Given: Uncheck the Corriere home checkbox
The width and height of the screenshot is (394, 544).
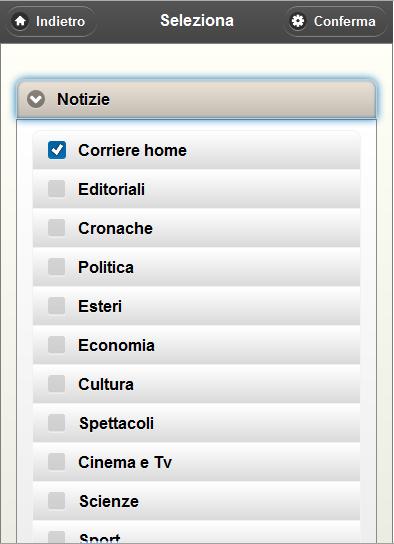Looking at the screenshot, I should click(57, 150).
